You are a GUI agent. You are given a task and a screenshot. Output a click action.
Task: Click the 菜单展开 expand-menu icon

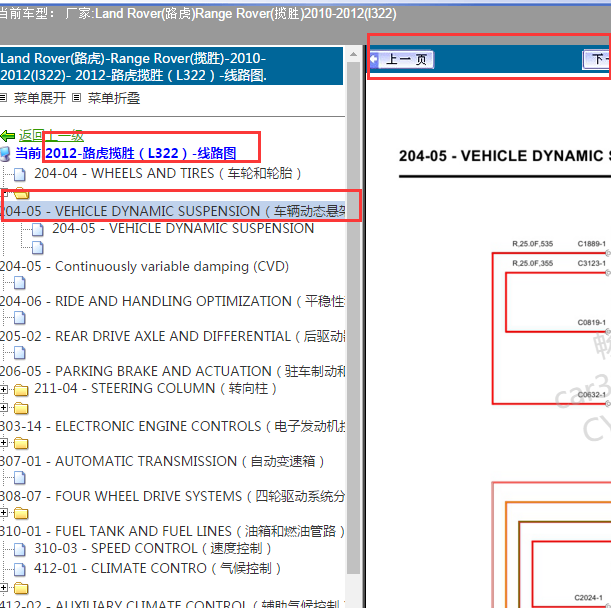(x=3, y=97)
